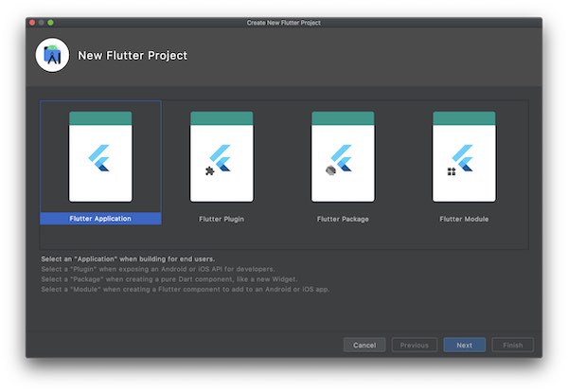
Task: Click the Flutter Module label
Action: coord(464,219)
